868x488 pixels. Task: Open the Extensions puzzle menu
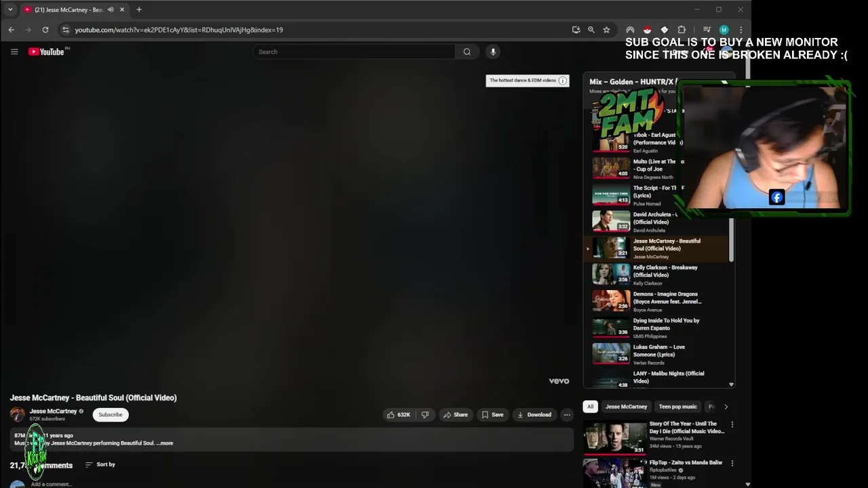(x=682, y=30)
